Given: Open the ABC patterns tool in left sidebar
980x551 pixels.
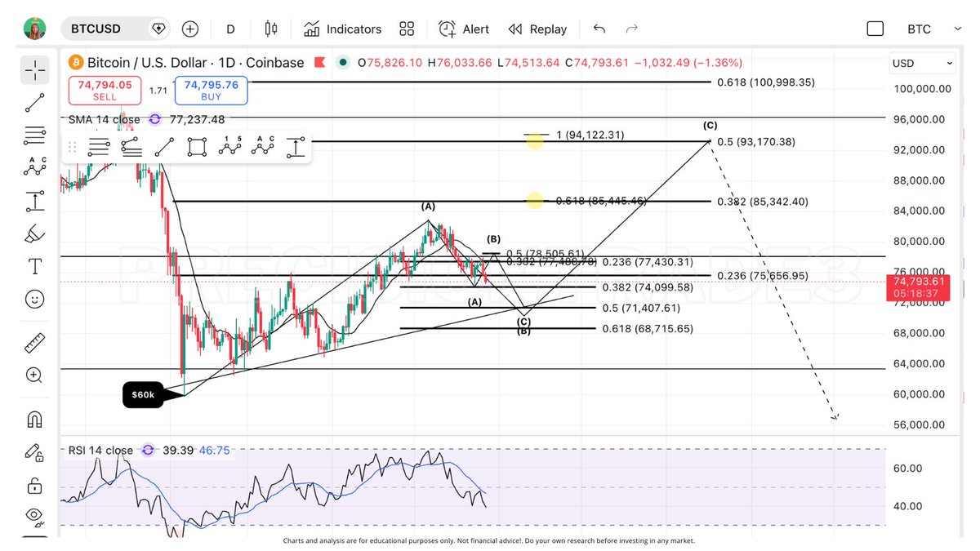Looking at the screenshot, I should (34, 167).
